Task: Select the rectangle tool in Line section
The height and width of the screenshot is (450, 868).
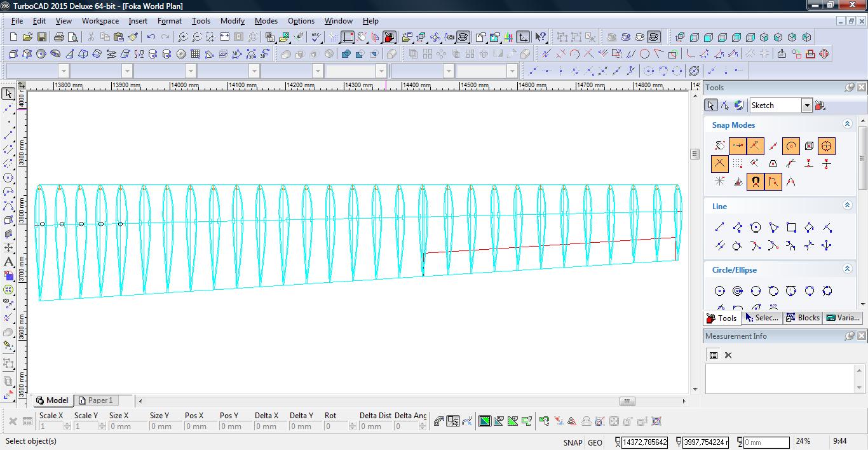Action: click(791, 228)
